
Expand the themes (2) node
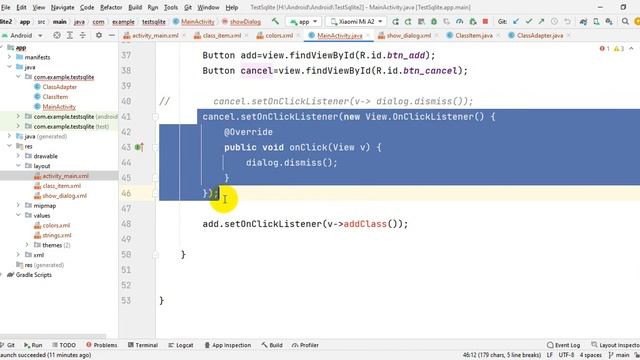click(27, 245)
